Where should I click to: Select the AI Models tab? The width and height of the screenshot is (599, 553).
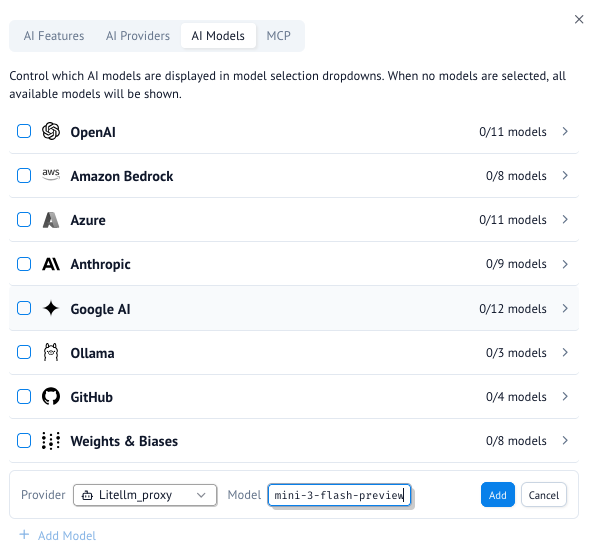218,36
